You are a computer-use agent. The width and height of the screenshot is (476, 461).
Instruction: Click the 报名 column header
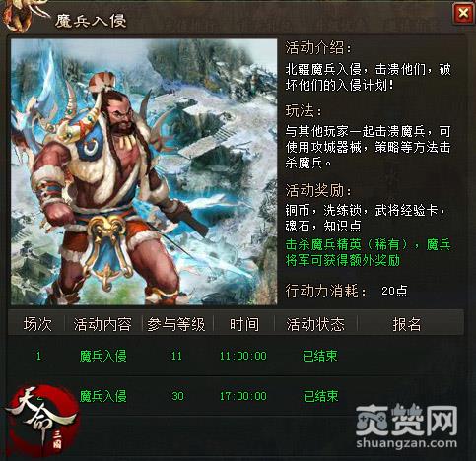pos(407,324)
